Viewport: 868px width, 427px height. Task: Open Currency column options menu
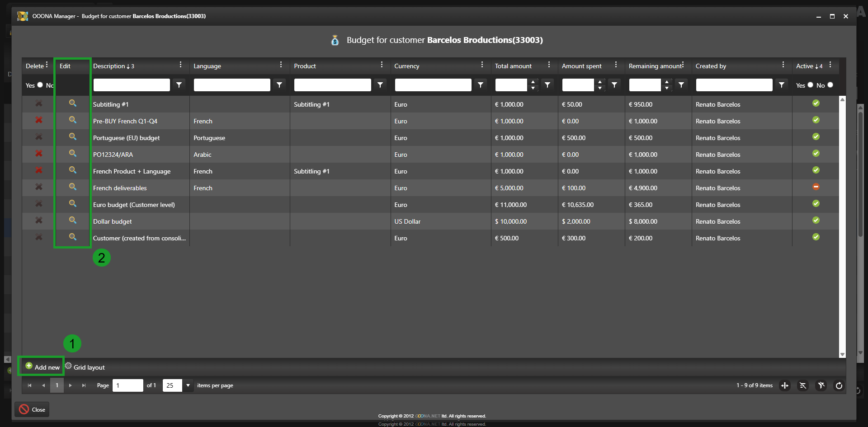pos(482,65)
